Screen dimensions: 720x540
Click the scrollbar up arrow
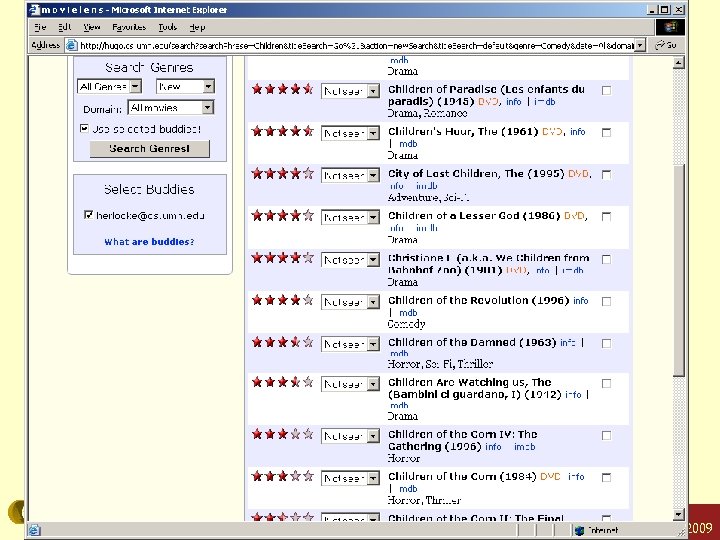tap(679, 62)
